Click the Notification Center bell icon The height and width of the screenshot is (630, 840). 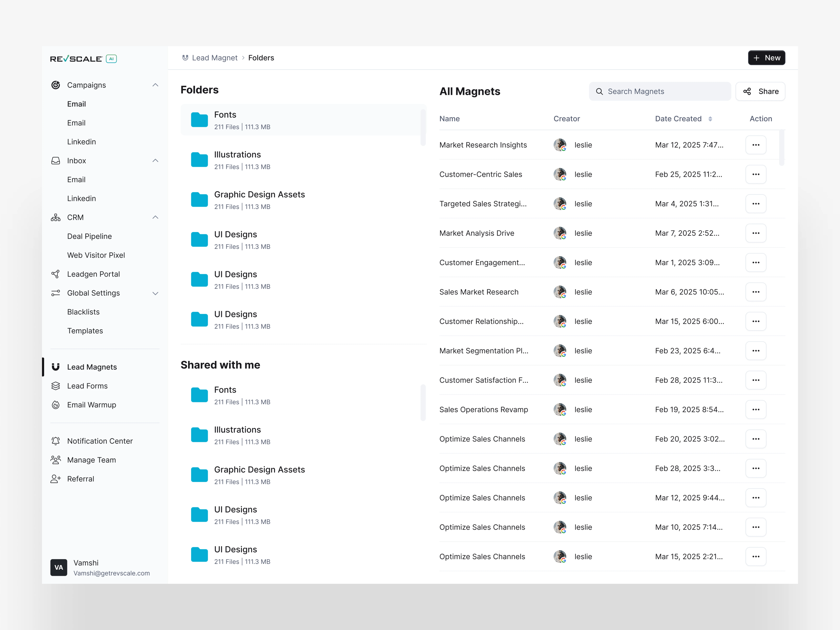click(56, 441)
